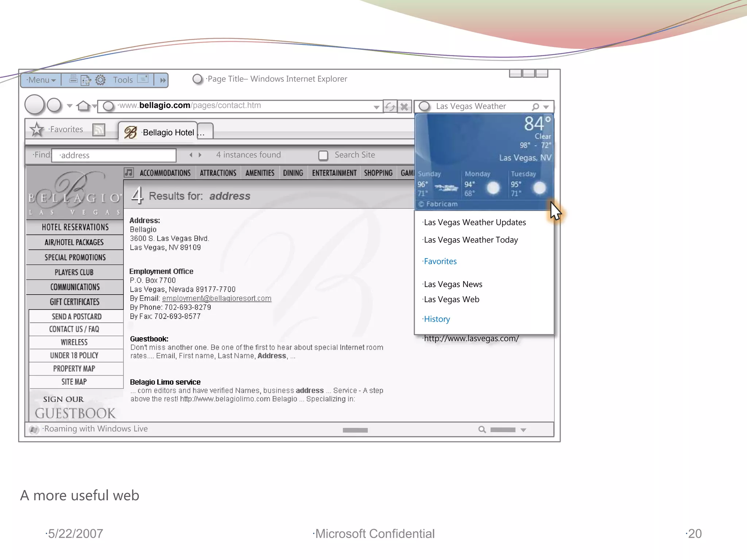This screenshot has height=560, width=747.
Task: Click employment@bellagioresort.com email link
Action: pyautogui.click(x=217, y=299)
